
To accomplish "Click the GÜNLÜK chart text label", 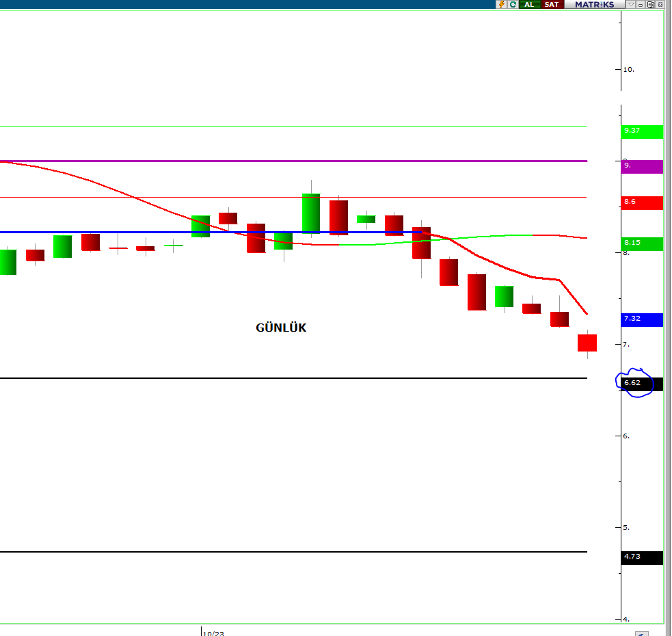I will [281, 328].
